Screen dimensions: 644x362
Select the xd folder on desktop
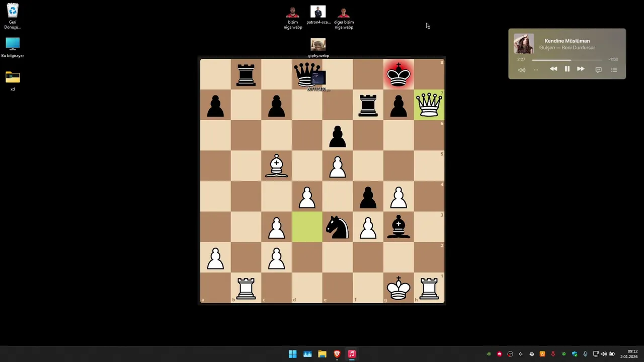coord(13,81)
